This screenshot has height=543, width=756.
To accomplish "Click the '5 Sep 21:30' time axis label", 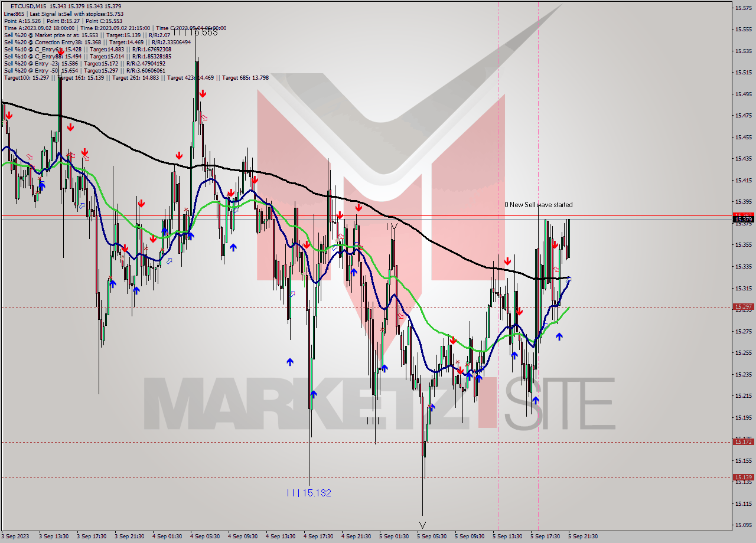I will [583, 537].
